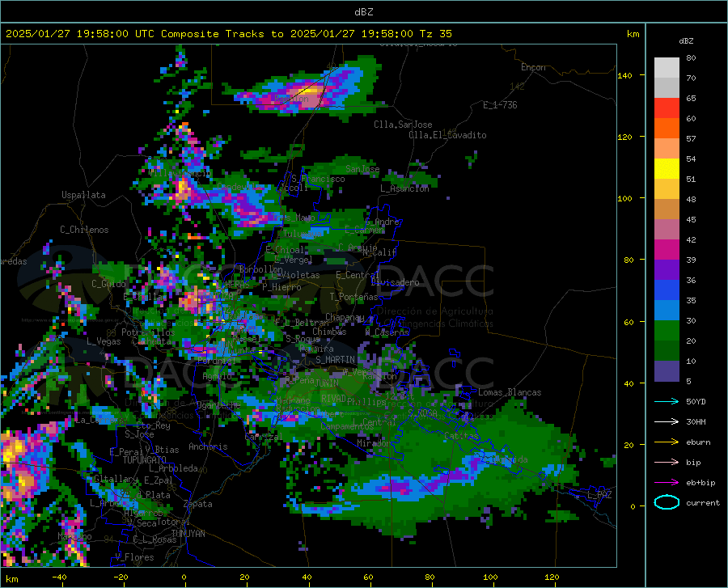
Task: Pick the light blue swatch in dBZ scale
Action: [x=667, y=311]
